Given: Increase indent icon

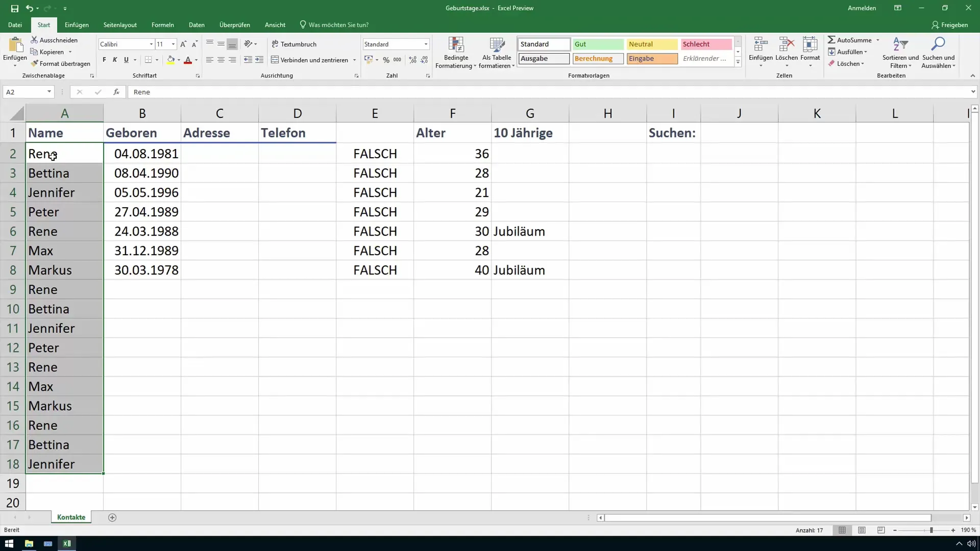Looking at the screenshot, I should [259, 60].
